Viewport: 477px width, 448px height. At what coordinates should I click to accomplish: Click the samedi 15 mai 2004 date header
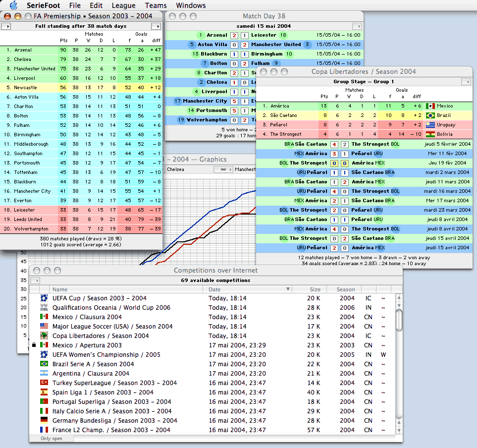coord(264,26)
